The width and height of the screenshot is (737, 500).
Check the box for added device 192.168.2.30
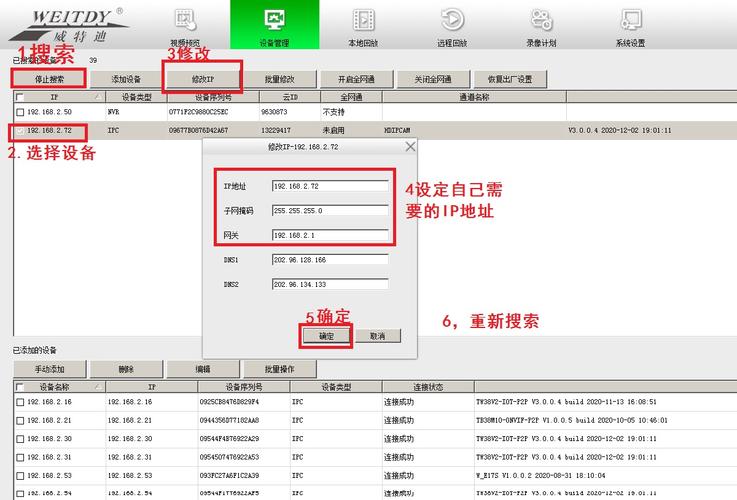(20, 439)
